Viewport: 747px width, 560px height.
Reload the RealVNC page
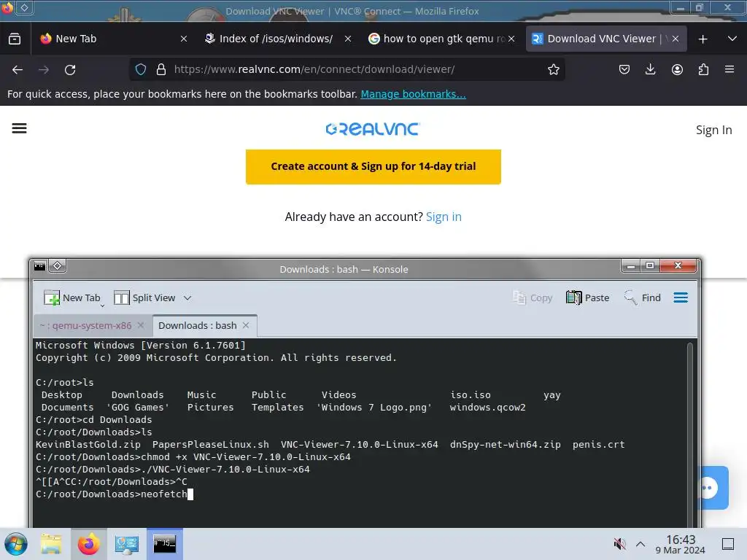70,69
